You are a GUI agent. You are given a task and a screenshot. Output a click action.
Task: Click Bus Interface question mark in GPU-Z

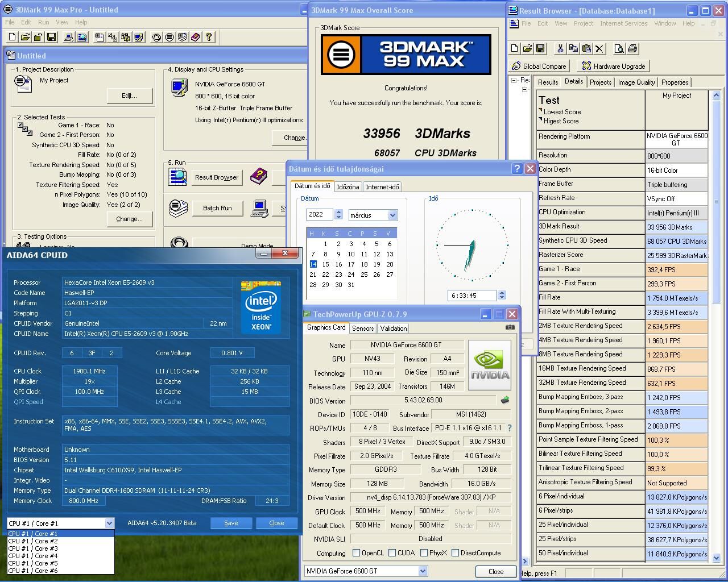coord(510,428)
